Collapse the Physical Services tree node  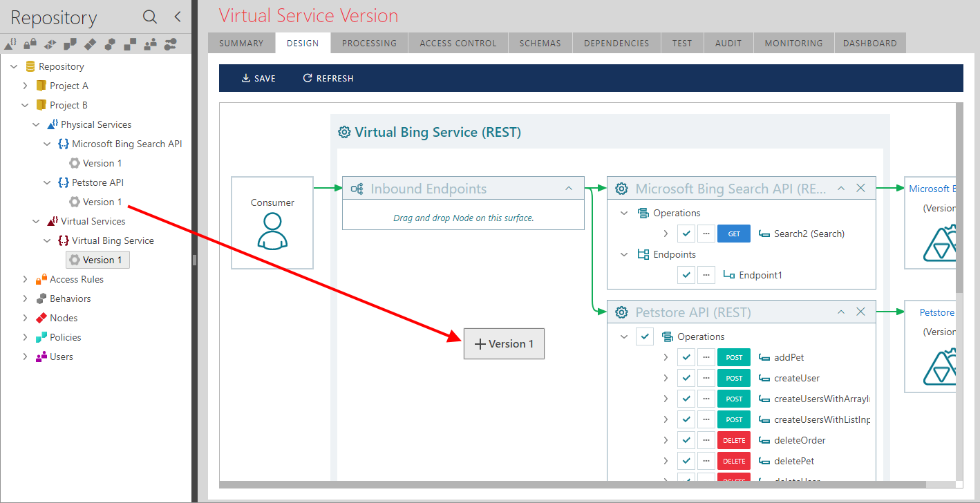[x=36, y=124]
